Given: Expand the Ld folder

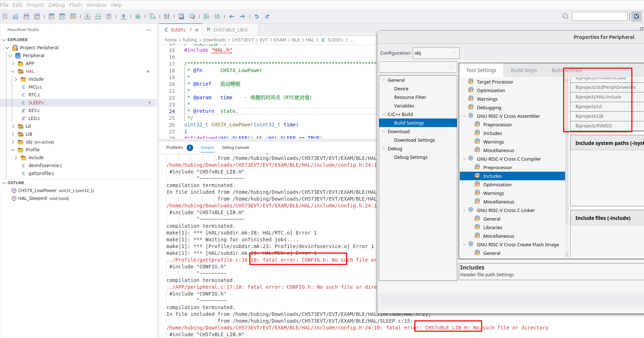Looking at the screenshot, I should point(13,126).
